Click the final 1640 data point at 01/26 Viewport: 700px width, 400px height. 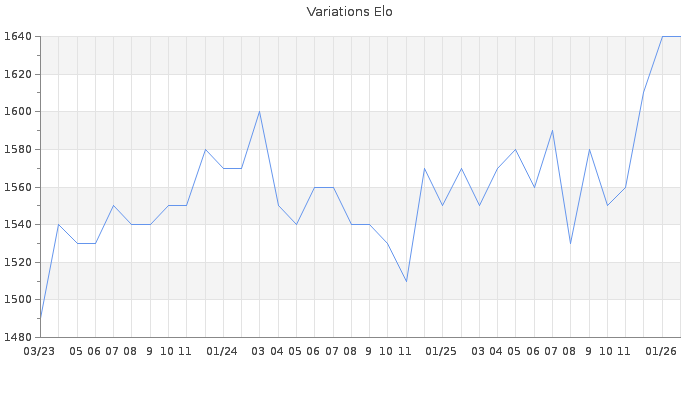[662, 37]
